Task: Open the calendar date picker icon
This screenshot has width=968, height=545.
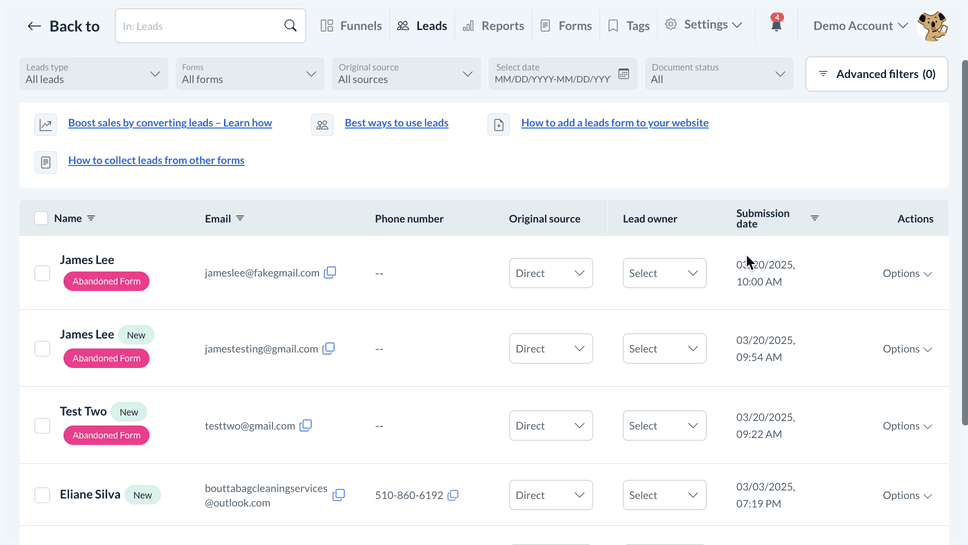Action: pyautogui.click(x=624, y=74)
